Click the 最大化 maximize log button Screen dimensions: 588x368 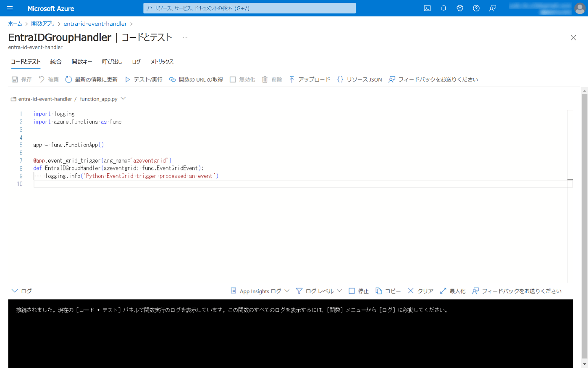[x=453, y=291]
